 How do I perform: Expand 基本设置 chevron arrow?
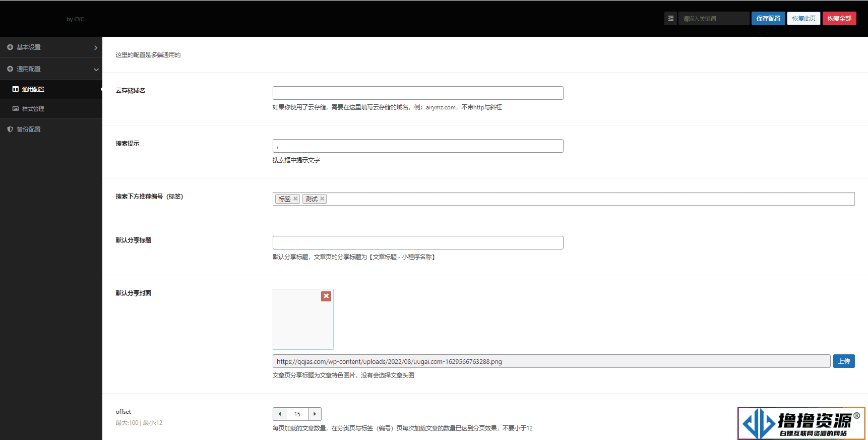click(x=96, y=47)
